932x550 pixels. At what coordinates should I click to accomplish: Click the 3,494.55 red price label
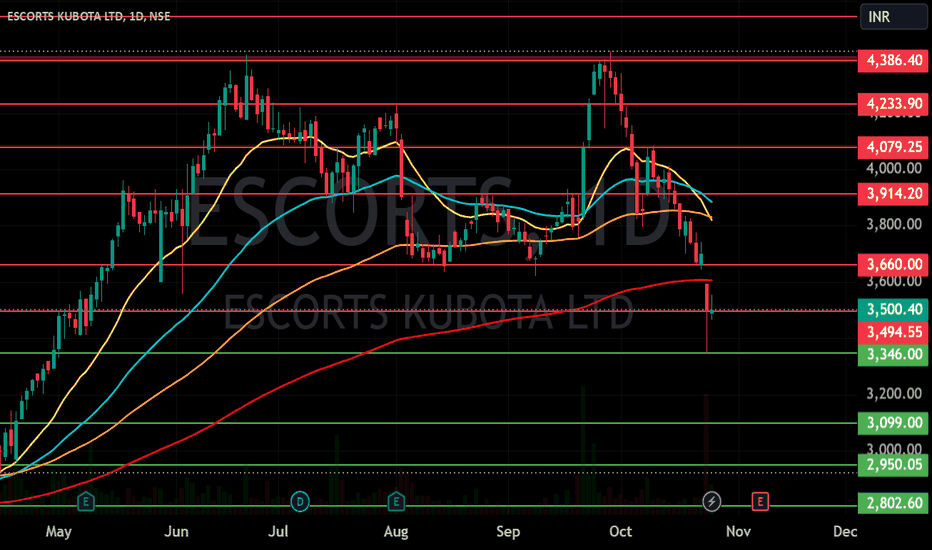click(893, 332)
